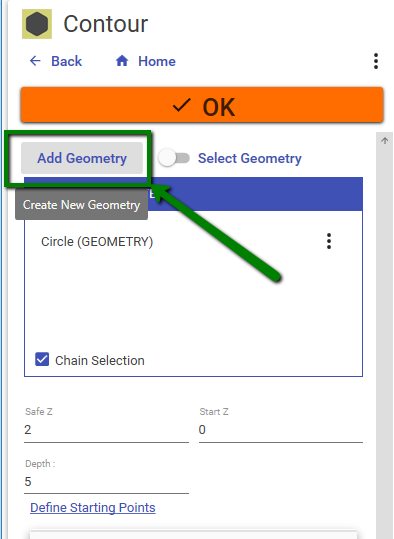Image resolution: width=394 pixels, height=539 pixels.
Task: Uncheck the Chain Selection checkbox
Action: [x=42, y=359]
